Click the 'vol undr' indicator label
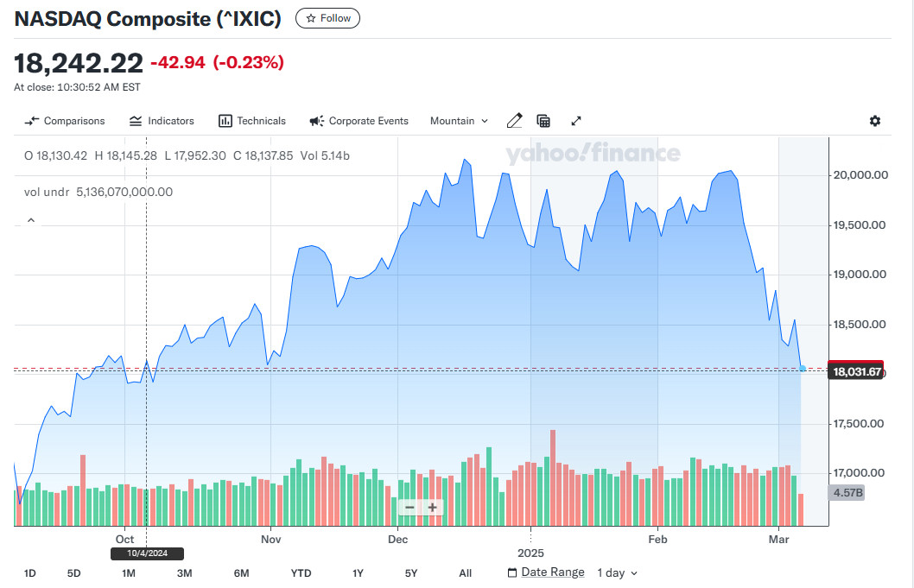 (x=47, y=192)
